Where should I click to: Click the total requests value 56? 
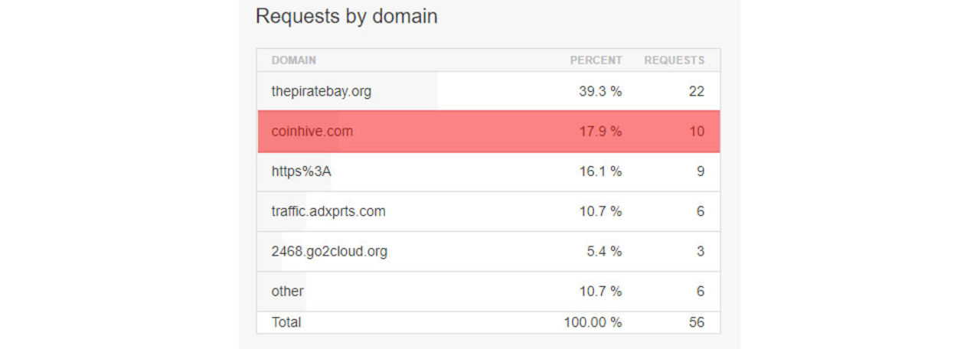point(696,322)
